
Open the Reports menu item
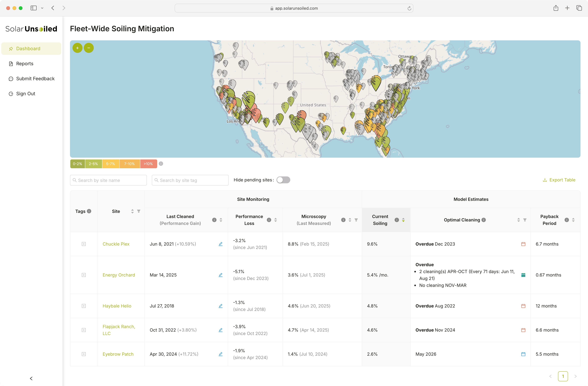tap(25, 63)
